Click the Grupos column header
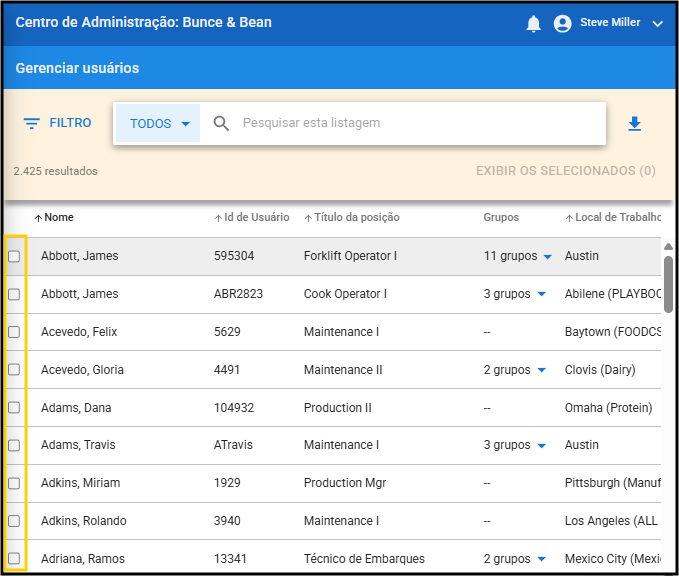 pyautogui.click(x=501, y=218)
